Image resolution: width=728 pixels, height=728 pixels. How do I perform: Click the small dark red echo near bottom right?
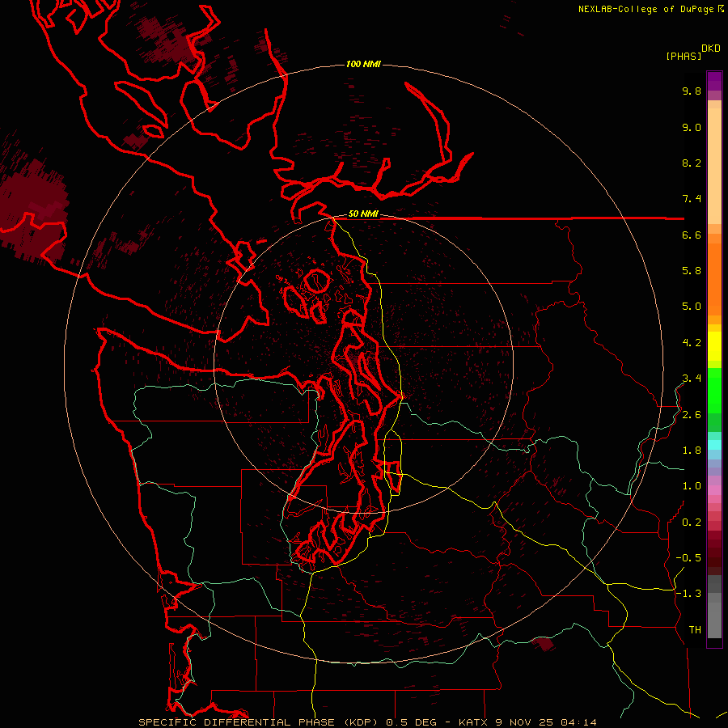[544, 644]
